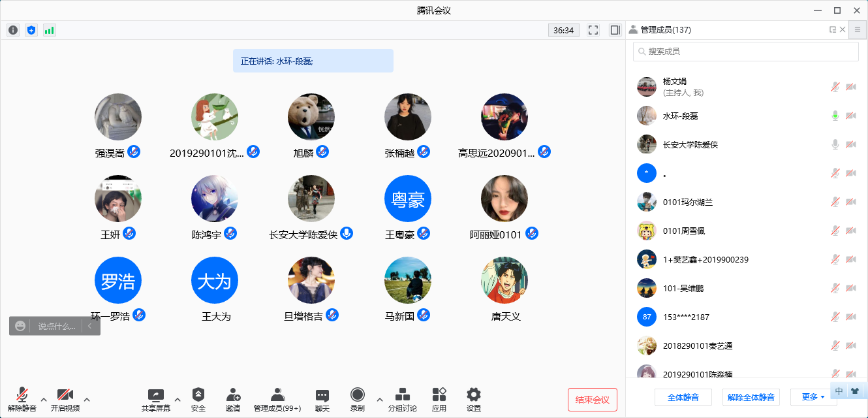Unmute microphone via 解除静音
The width and height of the screenshot is (868, 418).
(x=22, y=400)
